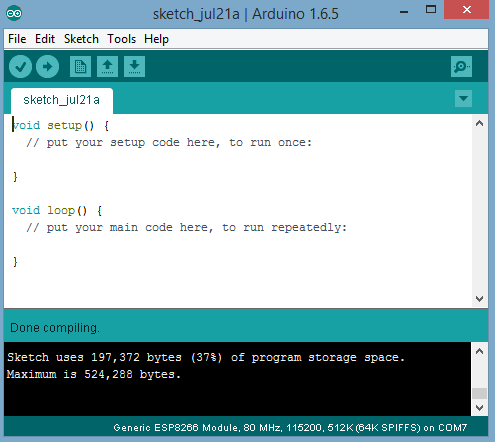Click console scrollbar down arrow
The width and height of the screenshot is (495, 442).
tap(480, 408)
